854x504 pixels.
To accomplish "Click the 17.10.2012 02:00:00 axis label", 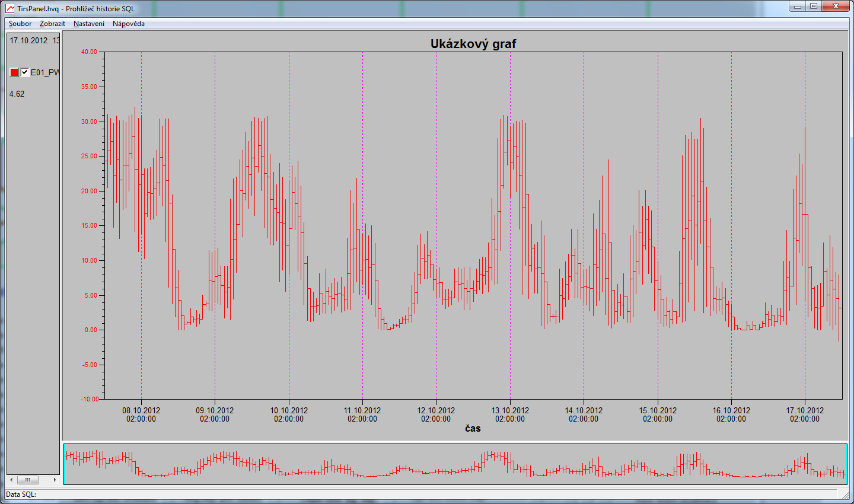I will tap(805, 414).
